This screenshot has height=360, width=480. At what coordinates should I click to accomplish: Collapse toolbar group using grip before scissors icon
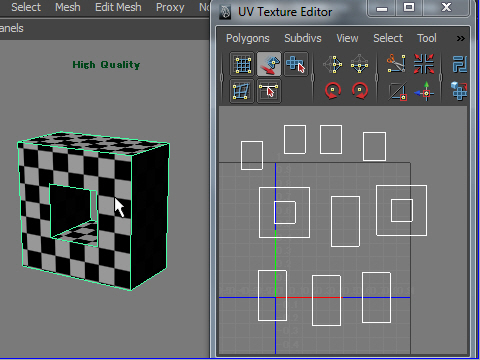(x=377, y=77)
